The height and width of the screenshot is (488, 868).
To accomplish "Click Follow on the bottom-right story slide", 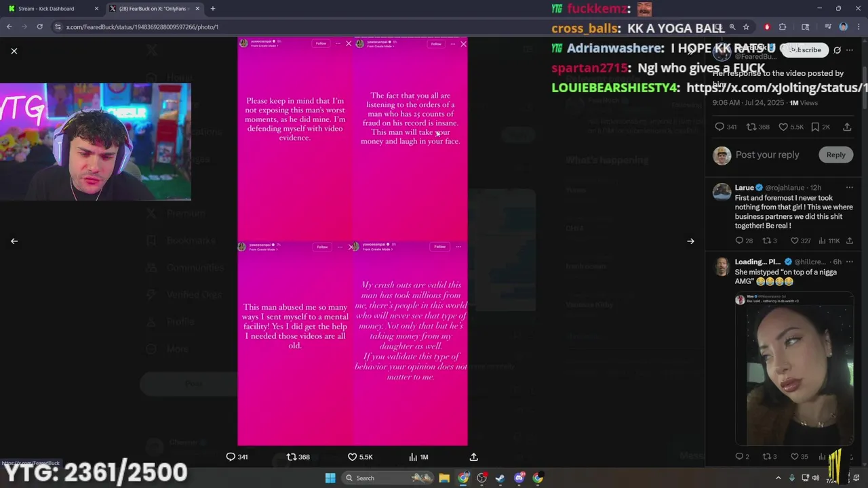I will click(x=439, y=247).
